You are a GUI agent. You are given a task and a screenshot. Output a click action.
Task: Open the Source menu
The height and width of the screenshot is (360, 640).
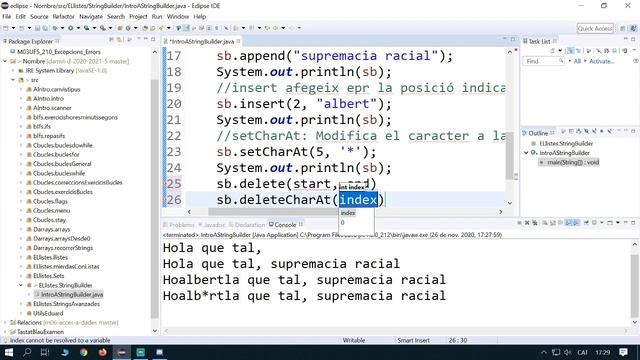pyautogui.click(x=39, y=17)
